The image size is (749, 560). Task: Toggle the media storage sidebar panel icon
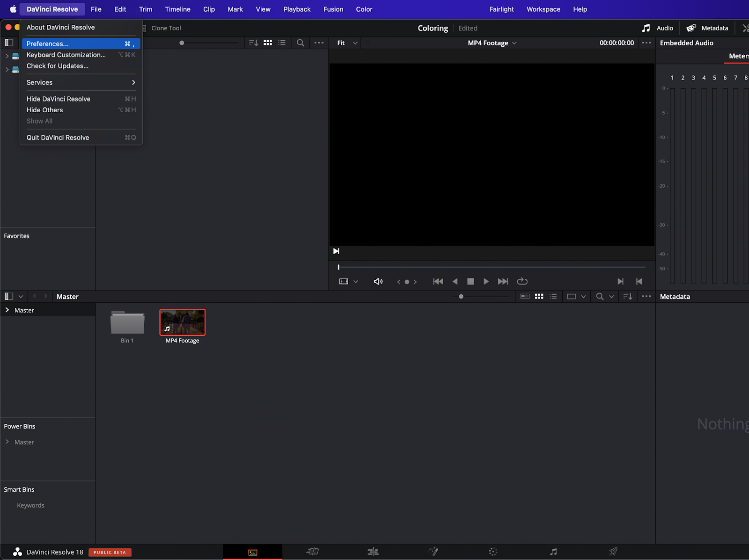9,43
